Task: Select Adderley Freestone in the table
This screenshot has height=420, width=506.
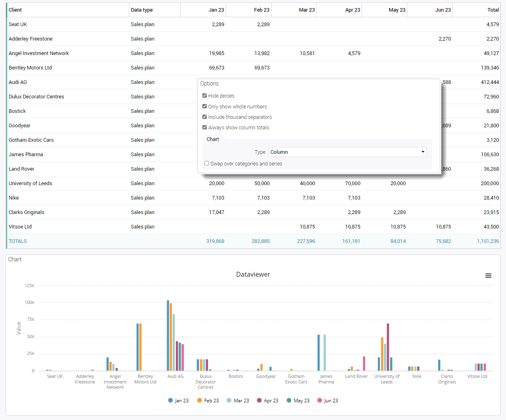Action: [31, 39]
